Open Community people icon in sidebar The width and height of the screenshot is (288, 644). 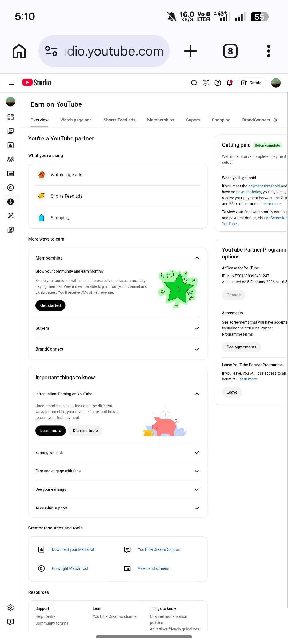click(11, 159)
